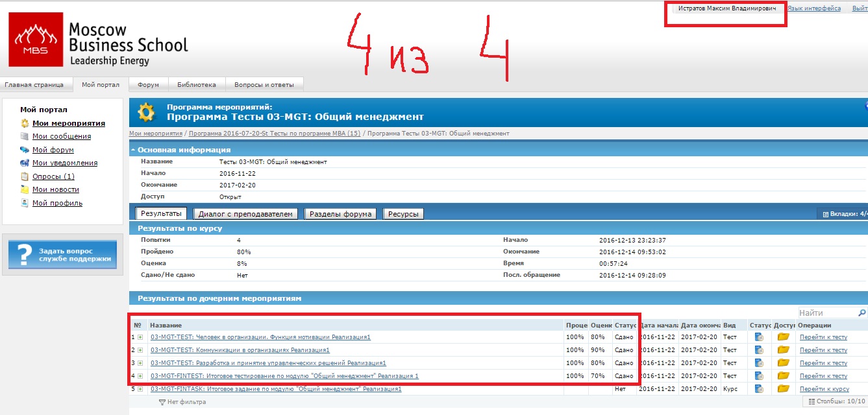Open the Ресурсы tab
Image resolution: width=868 pixels, height=415 pixels.
point(403,214)
